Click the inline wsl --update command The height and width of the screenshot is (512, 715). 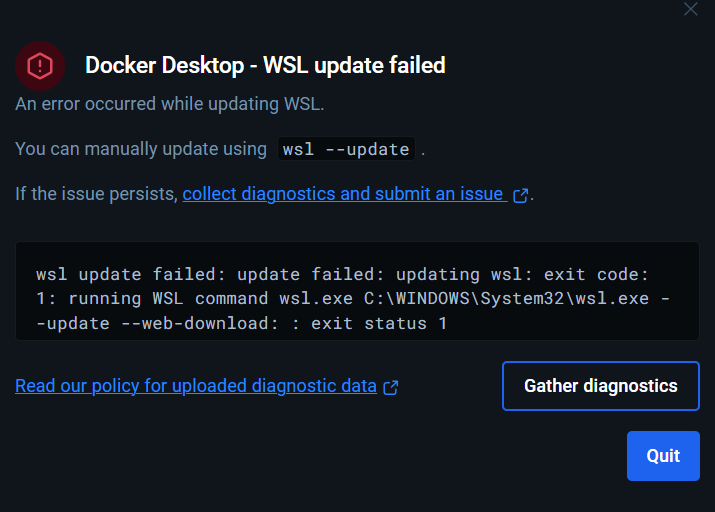(346, 149)
